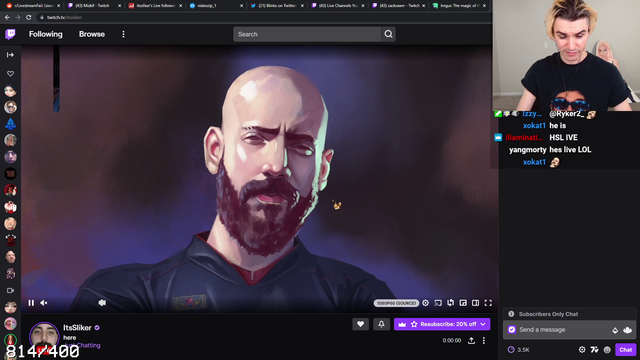Viewport: 640px width, 360px height.
Task: Open chat settings gear icon
Action: (x=582, y=350)
